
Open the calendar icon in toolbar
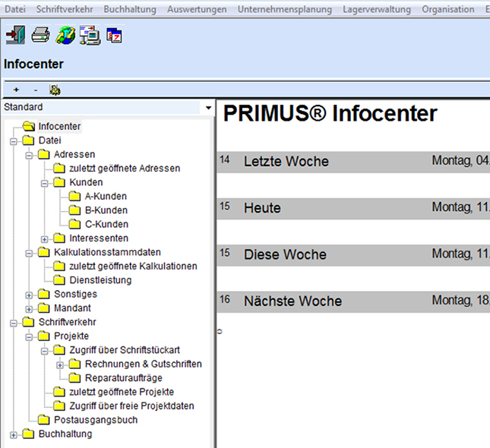pyautogui.click(x=114, y=36)
